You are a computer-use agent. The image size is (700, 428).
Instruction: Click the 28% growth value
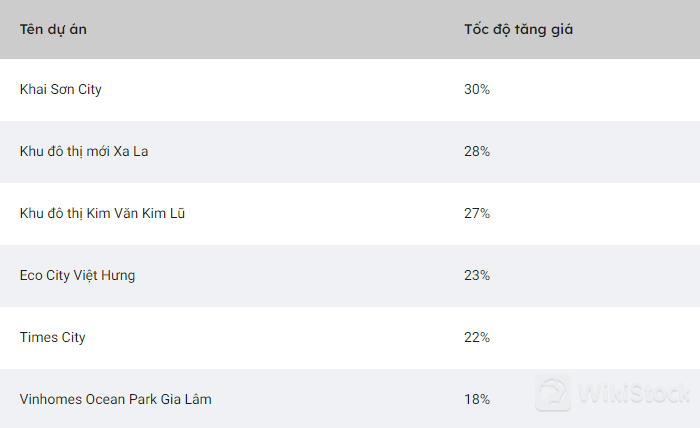point(477,151)
